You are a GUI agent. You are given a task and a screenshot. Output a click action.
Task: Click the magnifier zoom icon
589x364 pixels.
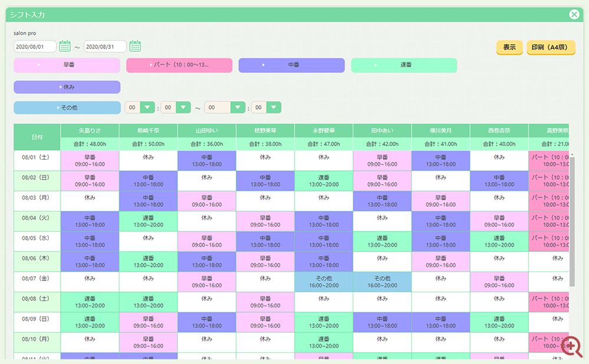pyautogui.click(x=571, y=346)
